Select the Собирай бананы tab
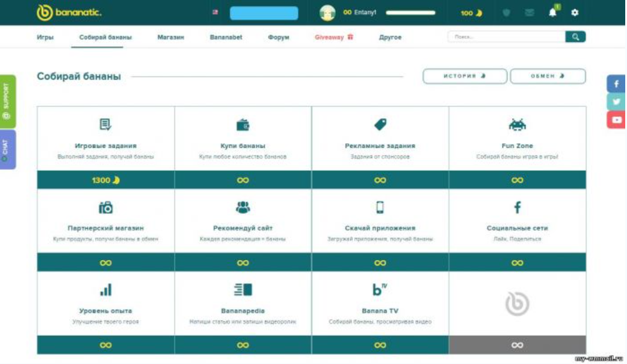The height and width of the screenshot is (364, 627). click(x=106, y=37)
